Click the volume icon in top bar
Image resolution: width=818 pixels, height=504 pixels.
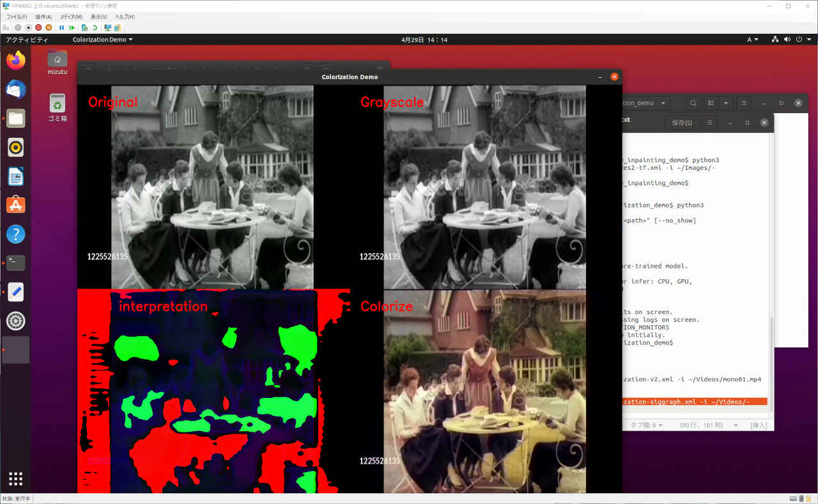coord(787,40)
